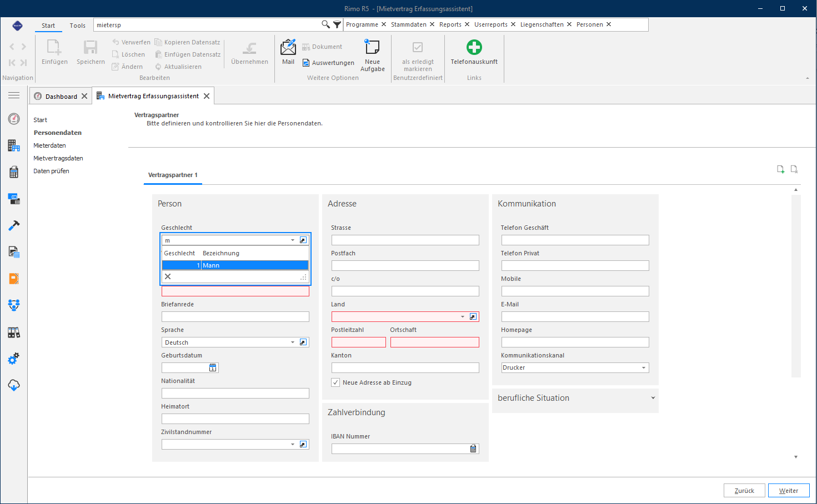Open the people group sidebar icon

pyautogui.click(x=14, y=305)
